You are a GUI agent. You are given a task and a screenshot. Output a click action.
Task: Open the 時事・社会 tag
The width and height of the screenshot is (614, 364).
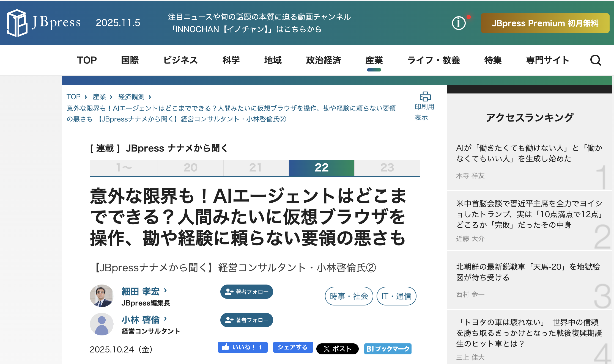pos(349,296)
